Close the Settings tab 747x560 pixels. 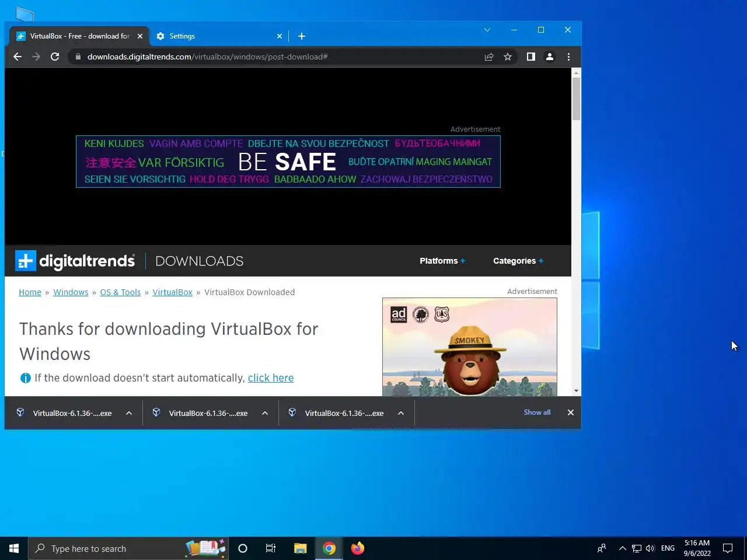(280, 36)
